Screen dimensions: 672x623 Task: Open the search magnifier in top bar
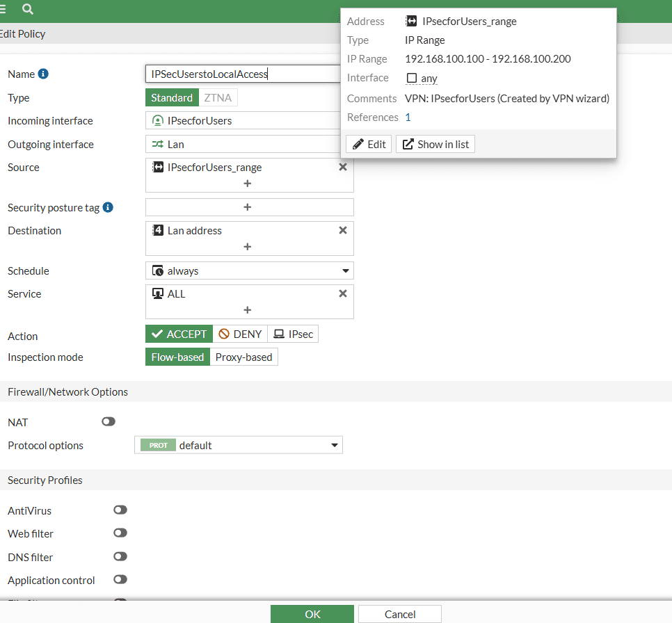27,9
